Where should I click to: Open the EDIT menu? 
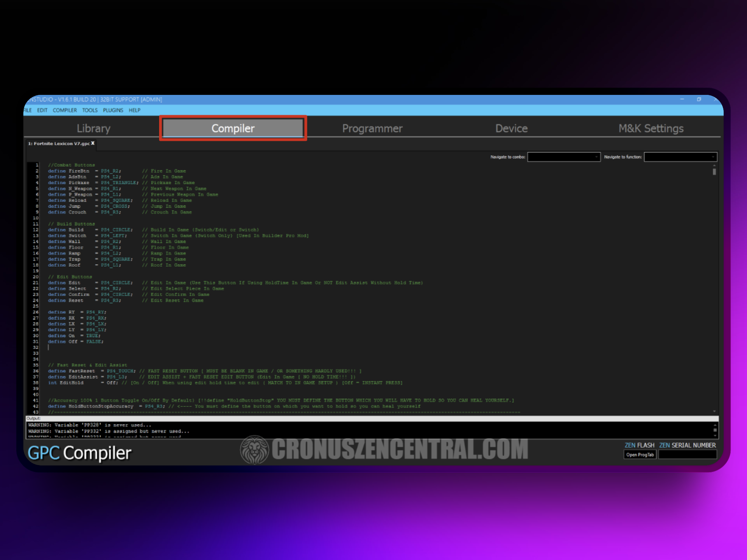pyautogui.click(x=42, y=110)
